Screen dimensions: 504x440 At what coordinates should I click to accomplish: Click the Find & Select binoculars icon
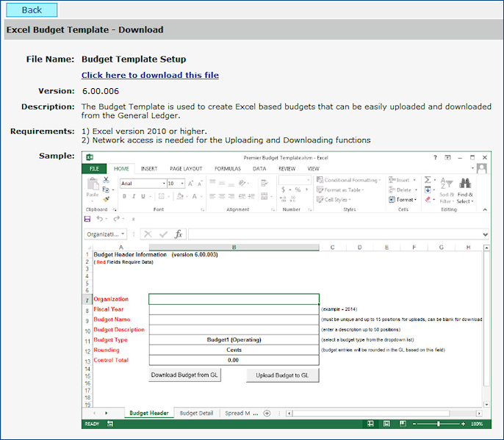pos(464,184)
